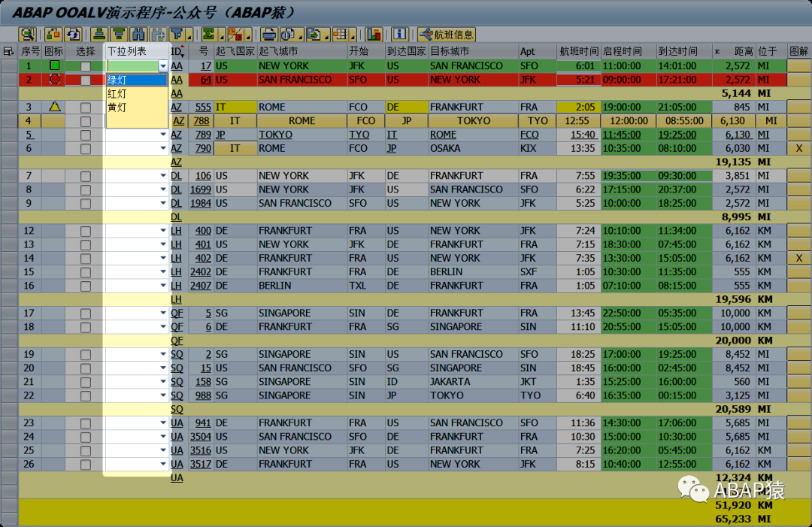Open Find with the binoculars icon

(138, 35)
